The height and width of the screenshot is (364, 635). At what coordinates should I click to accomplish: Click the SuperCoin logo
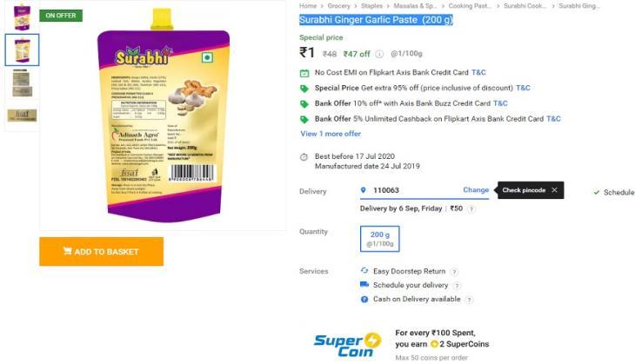point(347,345)
